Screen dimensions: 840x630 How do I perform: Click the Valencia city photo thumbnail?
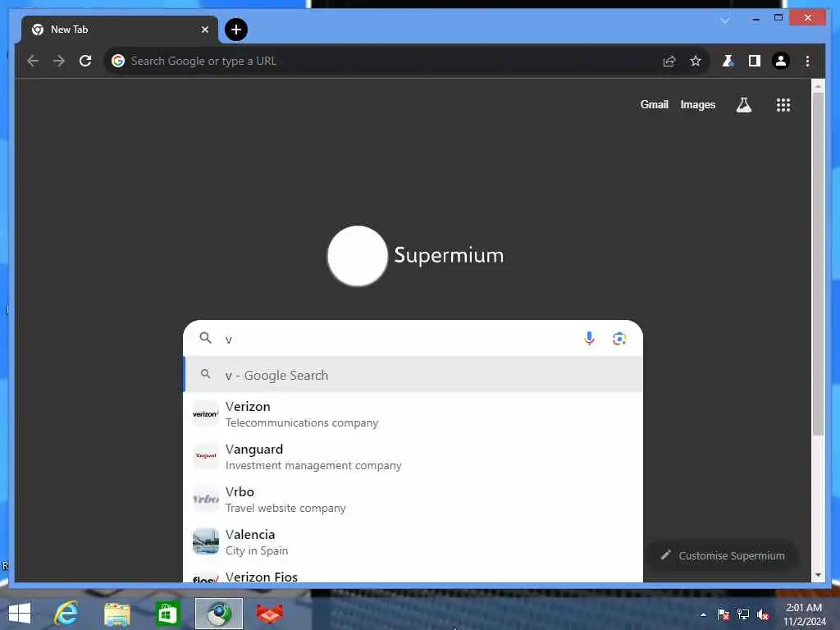[x=206, y=541]
